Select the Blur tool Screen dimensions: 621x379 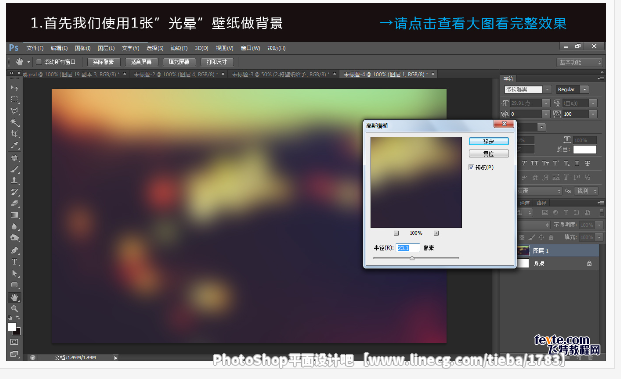[14, 227]
